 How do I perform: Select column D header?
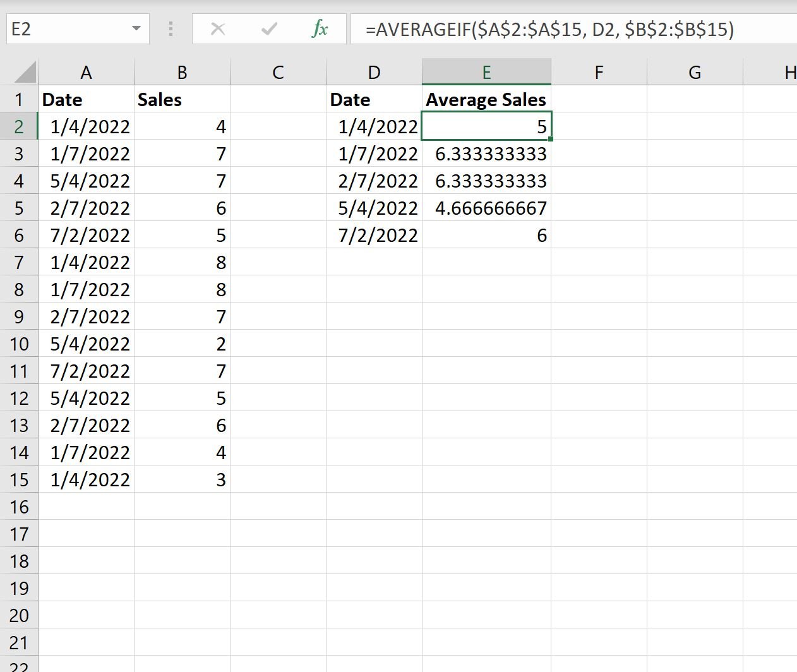pyautogui.click(x=374, y=72)
